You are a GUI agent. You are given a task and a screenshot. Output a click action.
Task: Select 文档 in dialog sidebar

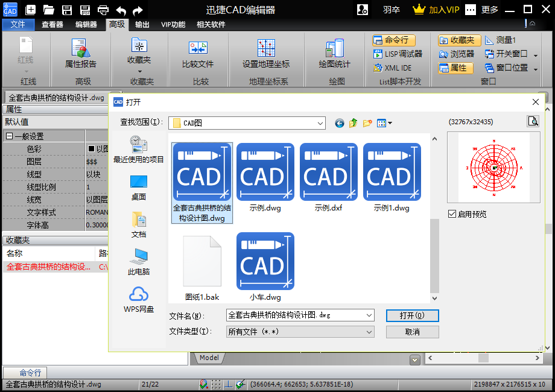[x=138, y=225]
